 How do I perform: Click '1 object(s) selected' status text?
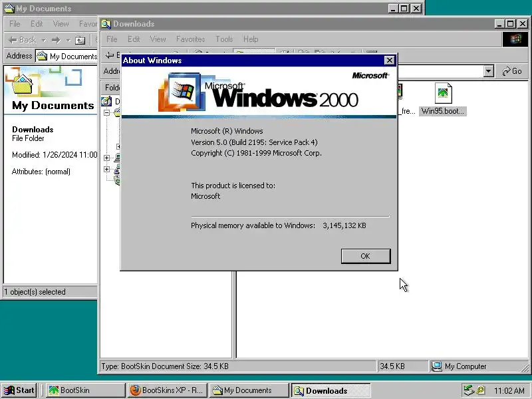click(x=35, y=292)
